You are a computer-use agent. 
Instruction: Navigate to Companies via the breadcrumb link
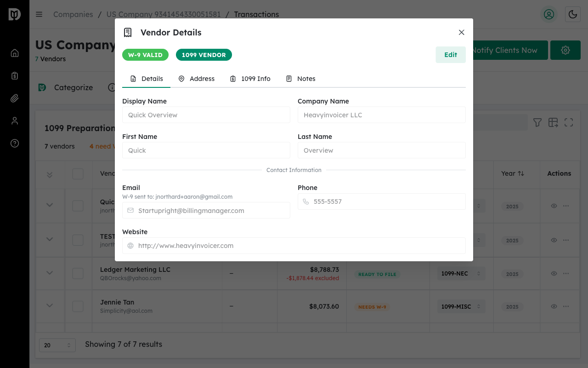73,14
